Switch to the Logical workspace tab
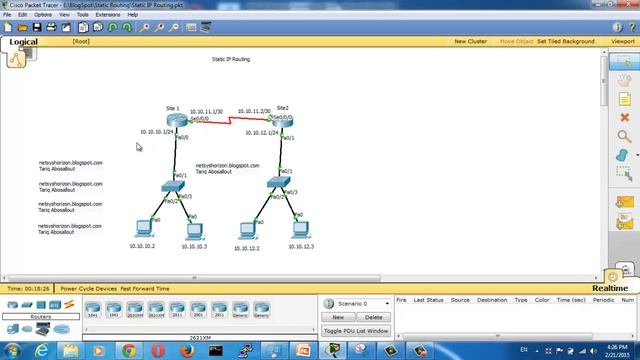 pos(23,42)
